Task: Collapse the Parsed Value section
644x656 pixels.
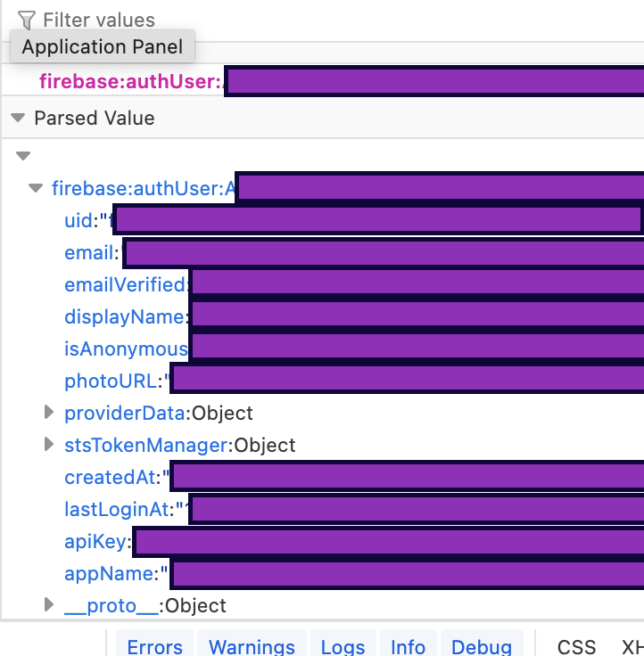Action: 18,118
